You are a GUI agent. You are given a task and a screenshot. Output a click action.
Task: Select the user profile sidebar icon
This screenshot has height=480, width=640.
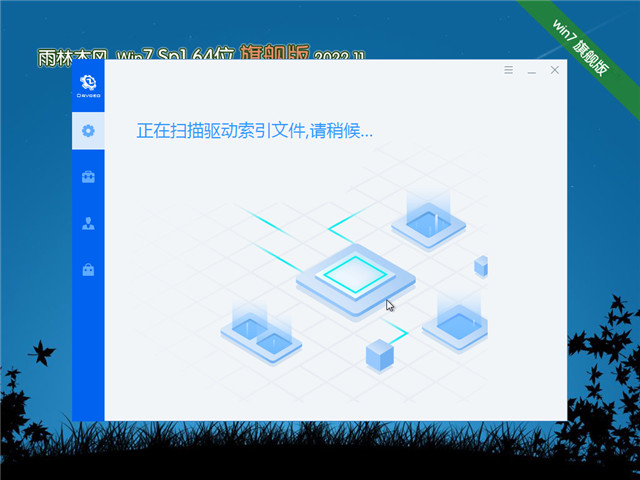[88, 223]
